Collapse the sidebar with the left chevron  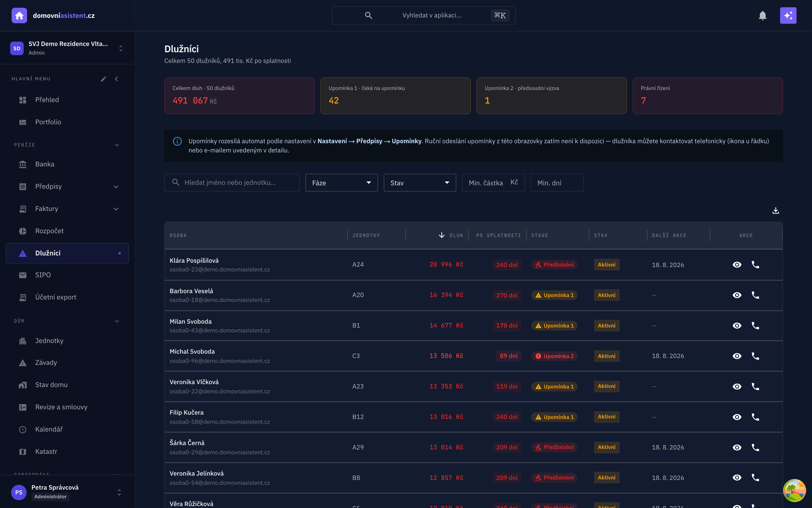coord(116,79)
